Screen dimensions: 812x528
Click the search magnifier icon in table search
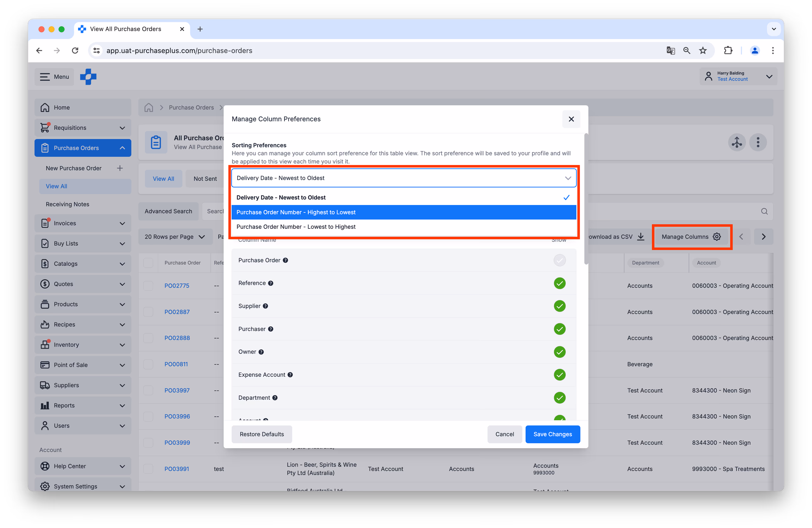(x=764, y=211)
